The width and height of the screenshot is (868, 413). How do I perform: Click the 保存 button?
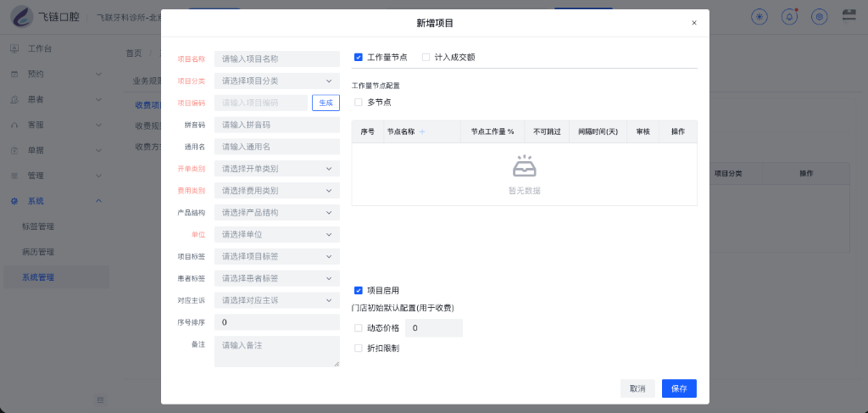pos(679,388)
